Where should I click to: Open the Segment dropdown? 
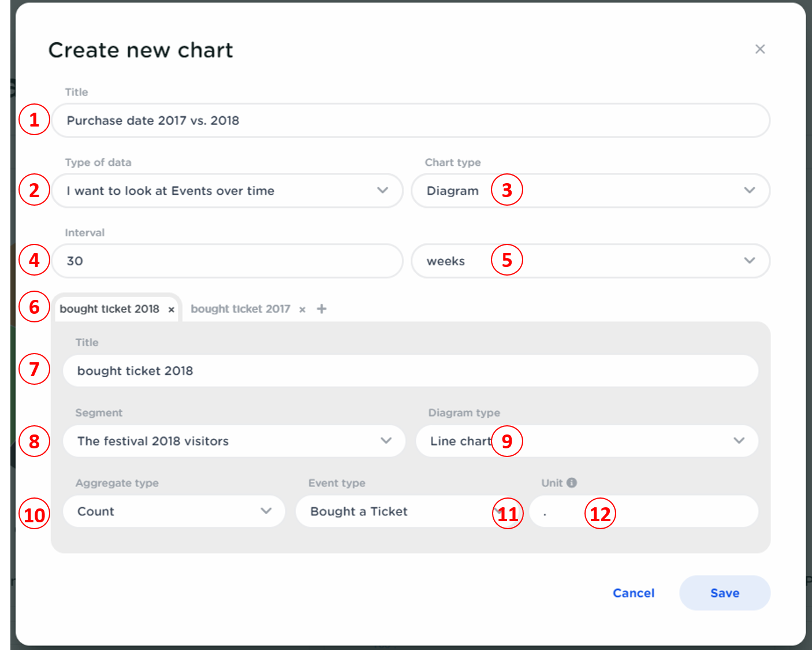(234, 441)
